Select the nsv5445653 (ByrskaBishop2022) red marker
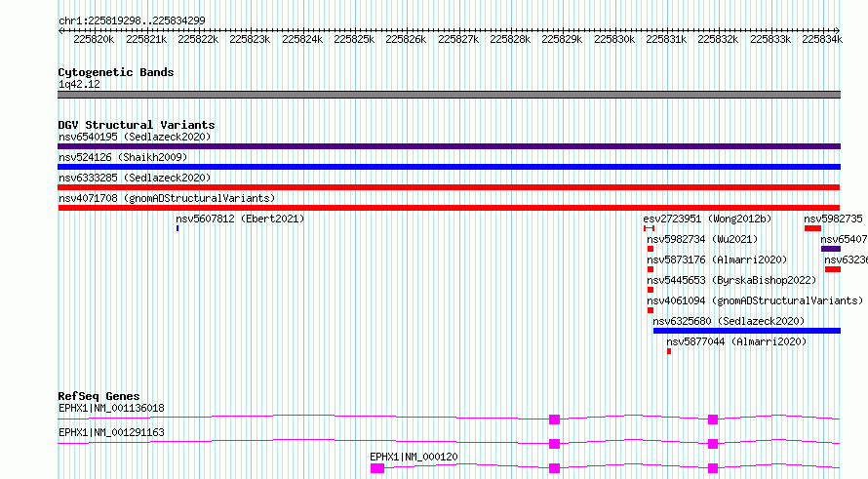Screen dimensions: 868x479 tap(651, 290)
